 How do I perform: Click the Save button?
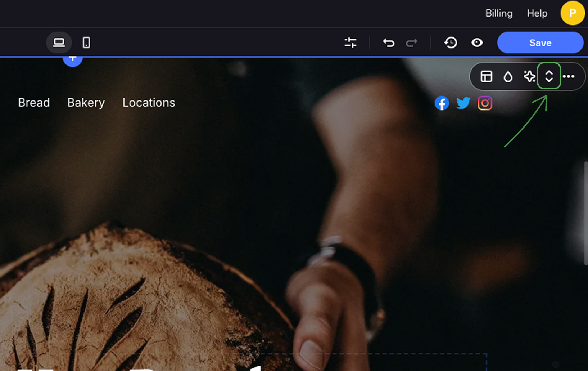pos(540,43)
